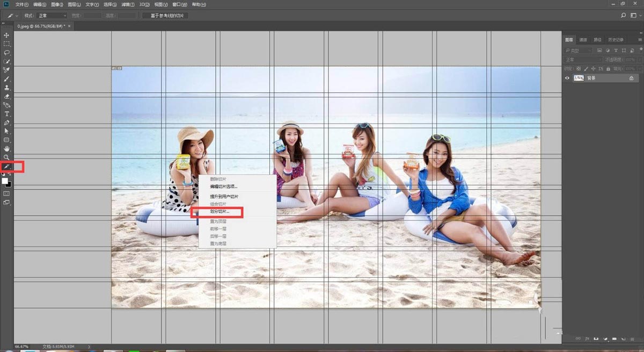Open the 图像(I) menu

[57, 4]
